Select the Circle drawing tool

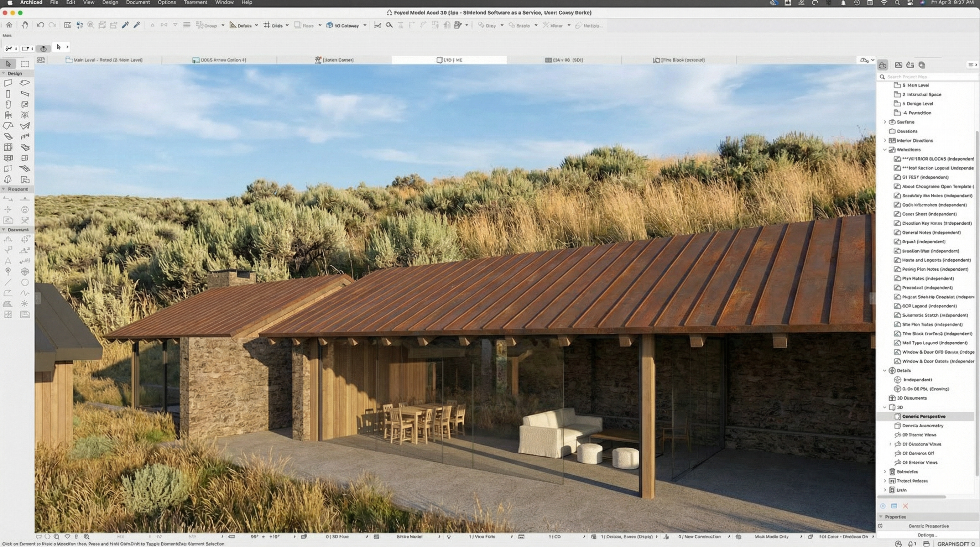pos(25,282)
